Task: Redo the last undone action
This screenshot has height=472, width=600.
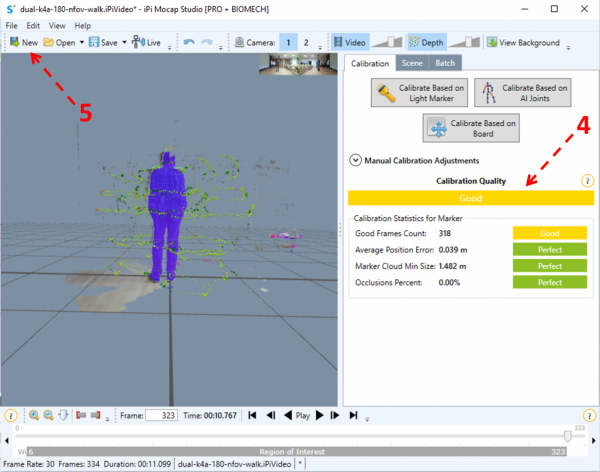Action: click(207, 42)
